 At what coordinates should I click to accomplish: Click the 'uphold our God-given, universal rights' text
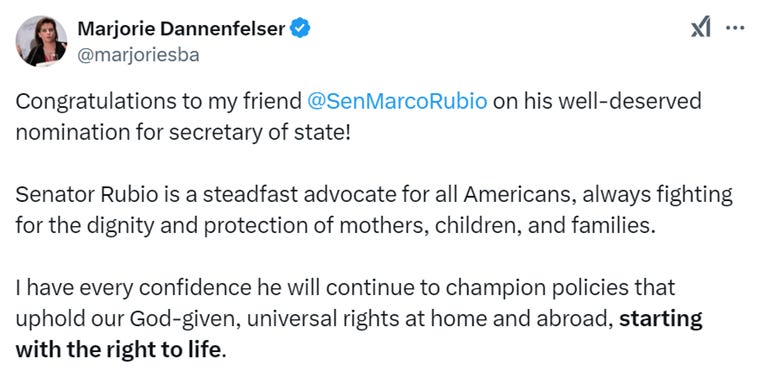[x=220, y=319]
